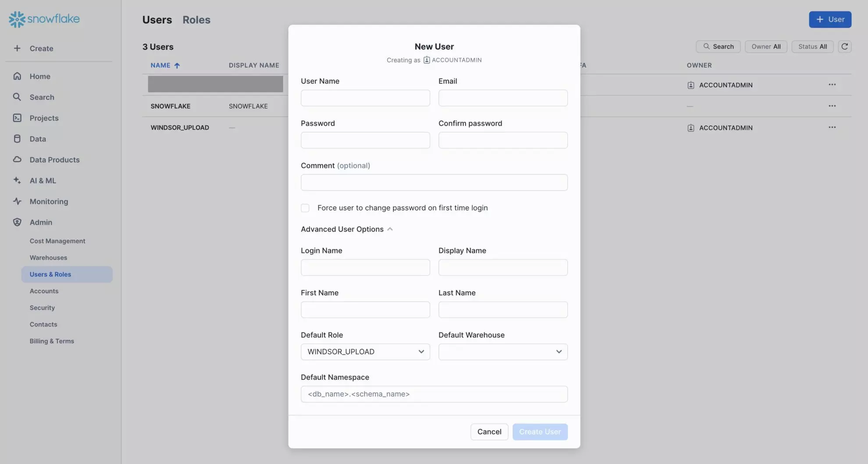Click the Snowflake logo

(44, 19)
